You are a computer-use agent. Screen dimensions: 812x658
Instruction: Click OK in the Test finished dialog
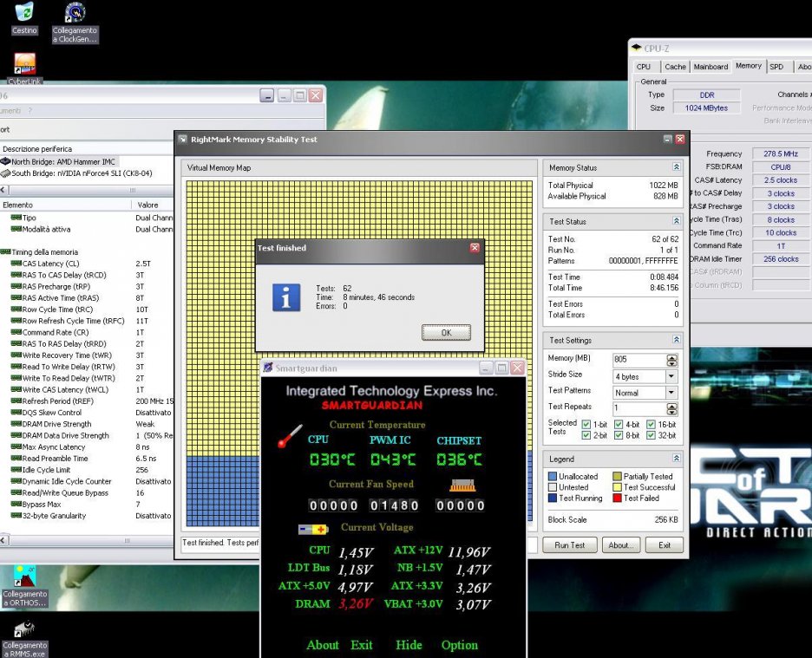coord(447,332)
